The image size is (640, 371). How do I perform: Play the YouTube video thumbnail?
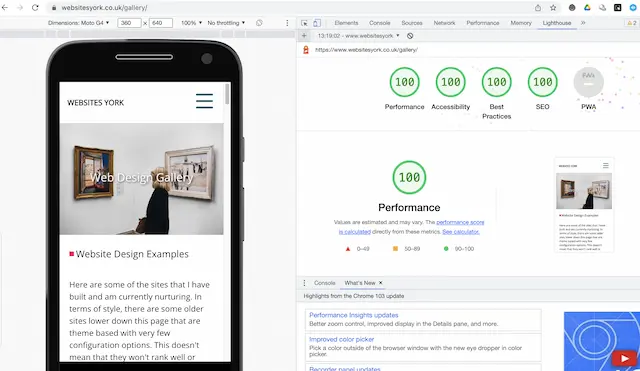[624, 358]
